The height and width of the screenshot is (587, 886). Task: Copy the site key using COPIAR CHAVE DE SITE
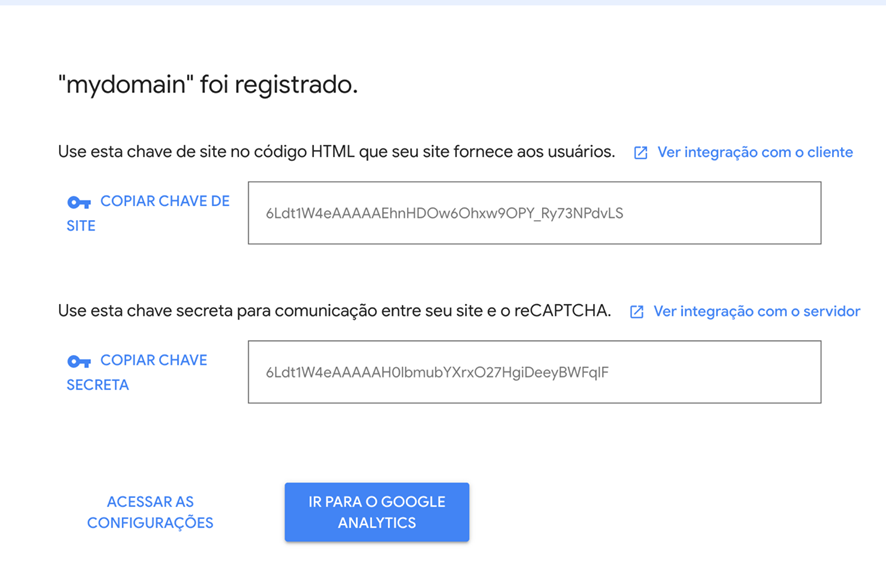click(148, 213)
